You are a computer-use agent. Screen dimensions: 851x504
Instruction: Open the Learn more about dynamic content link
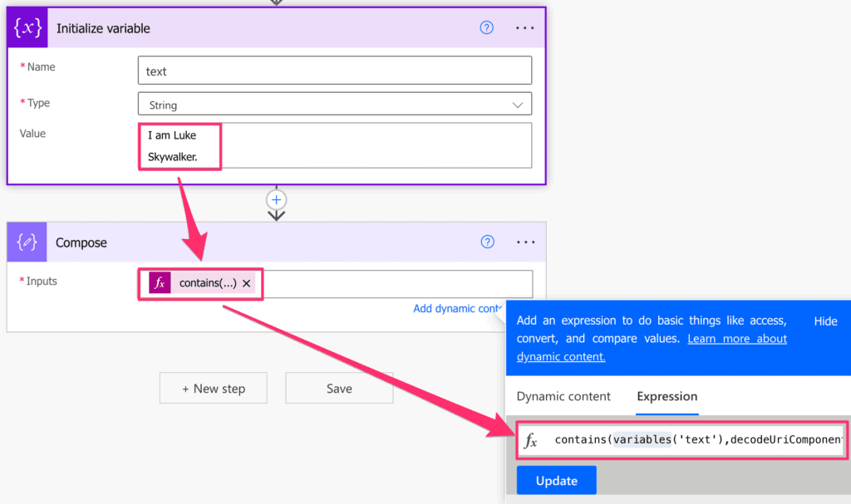click(736, 338)
